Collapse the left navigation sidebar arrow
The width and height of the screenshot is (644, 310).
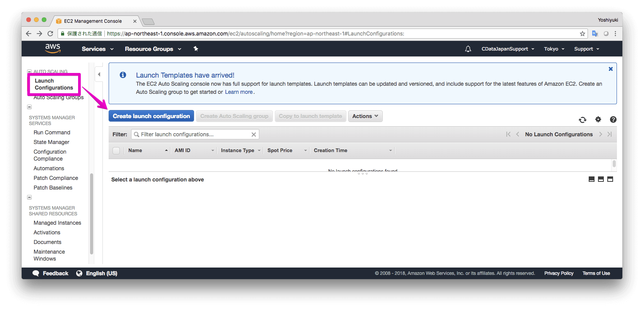tap(99, 75)
